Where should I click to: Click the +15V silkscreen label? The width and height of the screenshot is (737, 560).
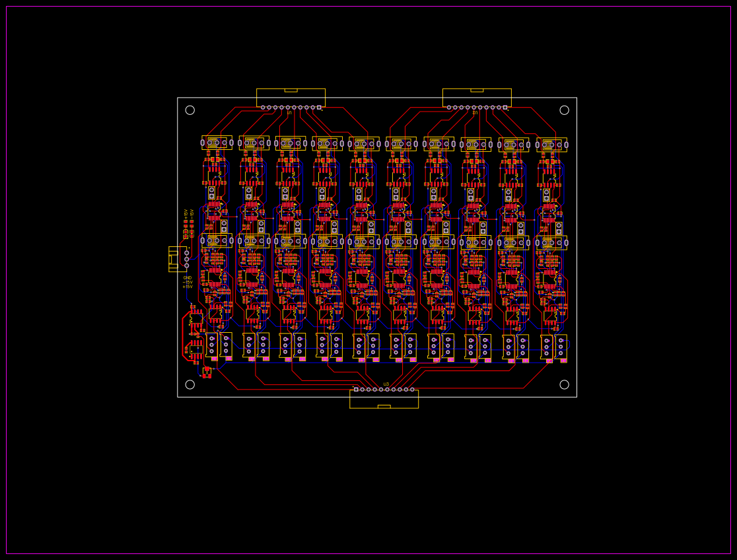pyautogui.click(x=188, y=286)
